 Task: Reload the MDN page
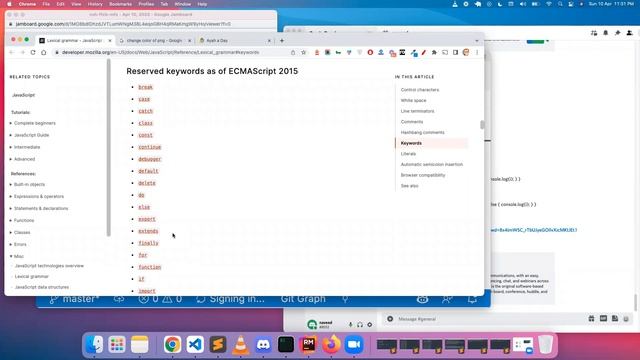[33, 52]
